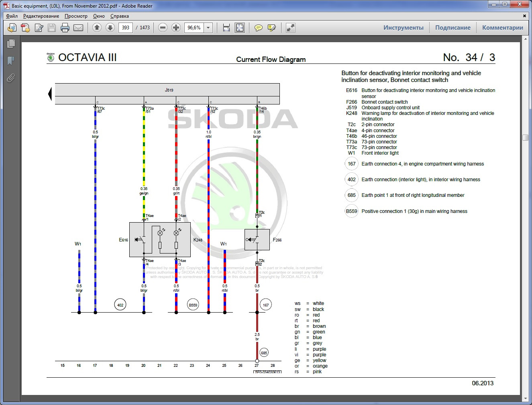Enable scrolling fit width mode icon

tap(226, 28)
